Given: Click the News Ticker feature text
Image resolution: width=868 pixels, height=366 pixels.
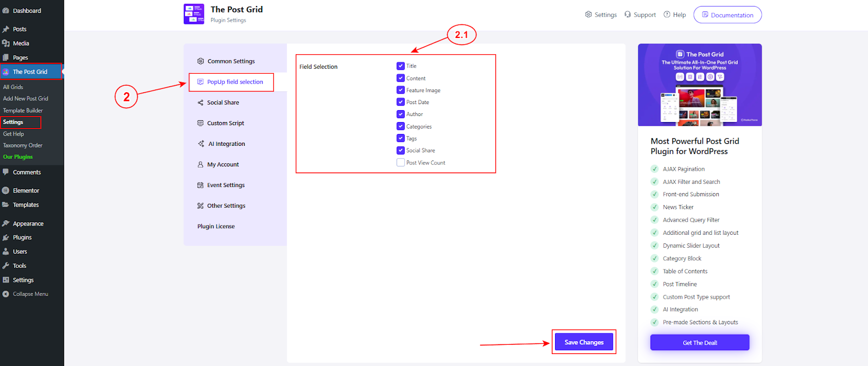Looking at the screenshot, I should (x=678, y=207).
